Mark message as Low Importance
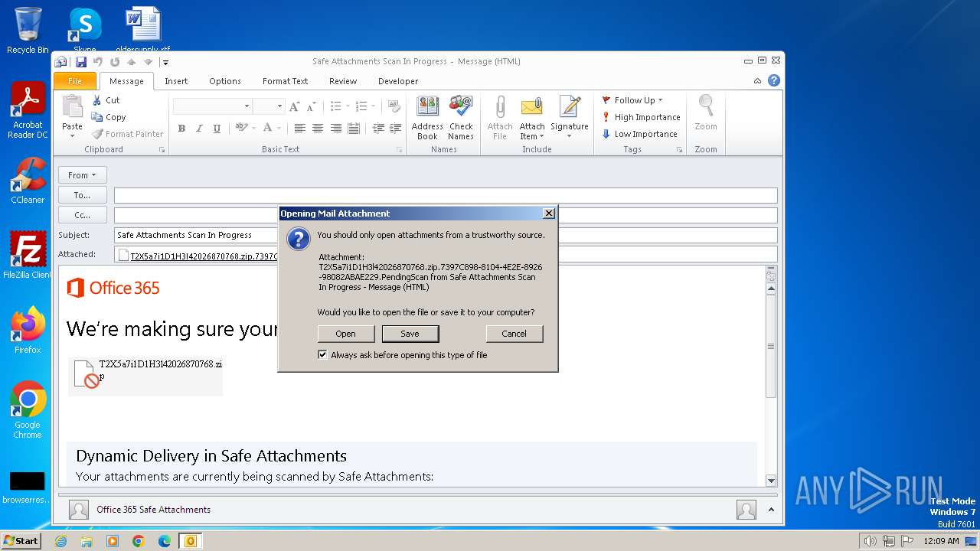 click(639, 134)
